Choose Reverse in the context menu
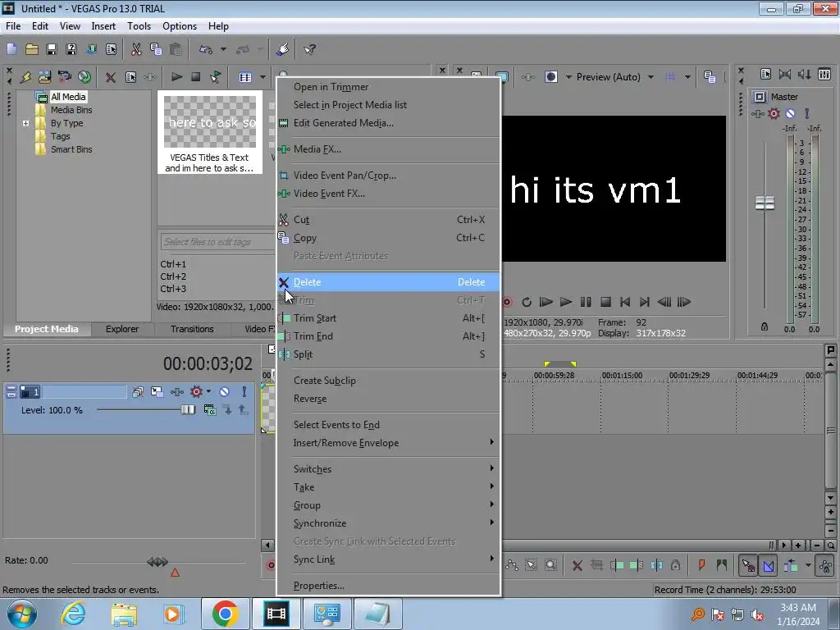 tap(388, 399)
